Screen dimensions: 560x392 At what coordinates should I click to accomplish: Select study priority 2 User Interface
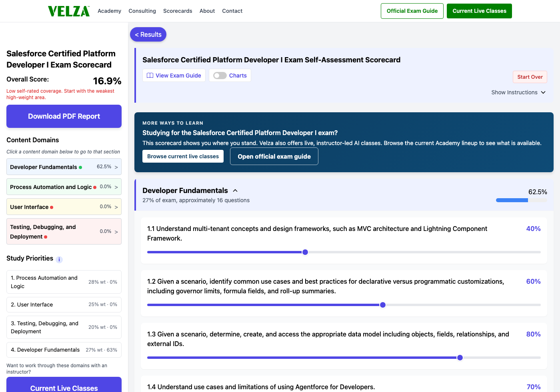pos(64,304)
